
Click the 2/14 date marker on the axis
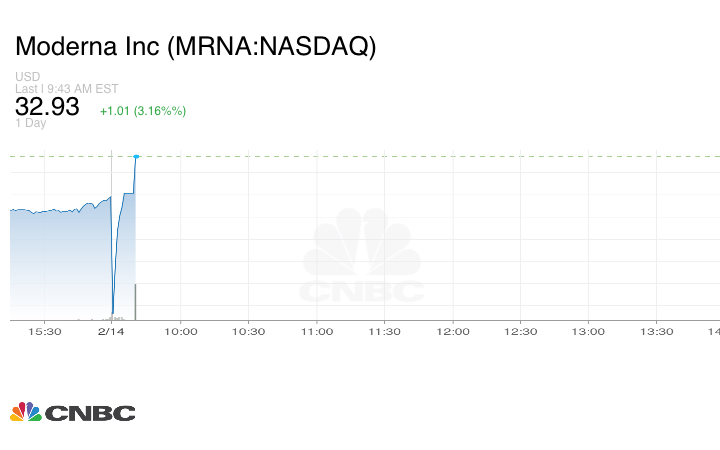(x=111, y=331)
